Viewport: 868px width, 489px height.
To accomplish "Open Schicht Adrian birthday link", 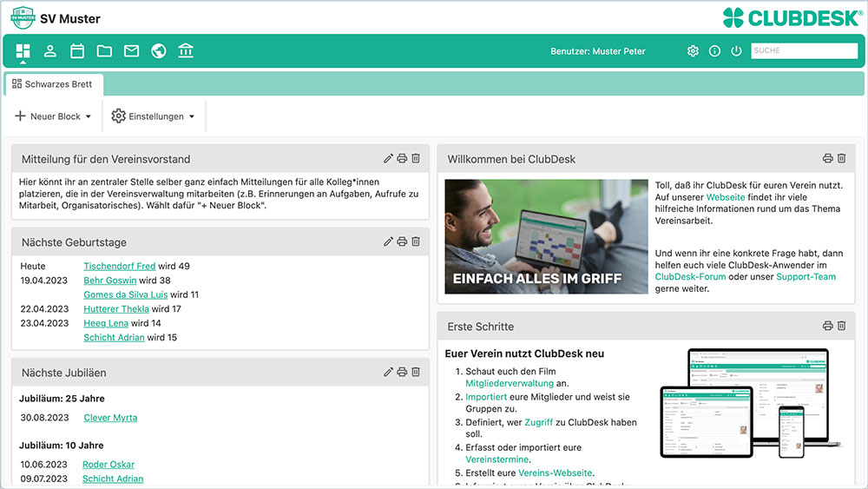I will 114,338.
